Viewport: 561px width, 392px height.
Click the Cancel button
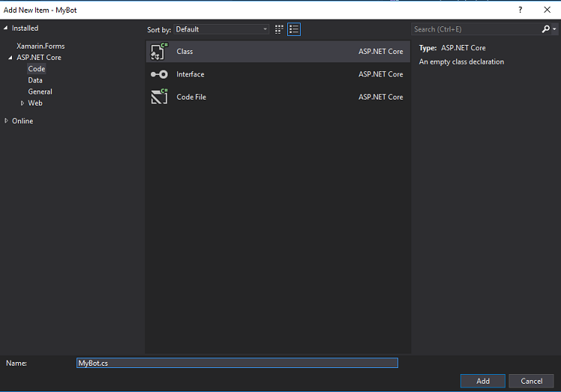coord(531,381)
